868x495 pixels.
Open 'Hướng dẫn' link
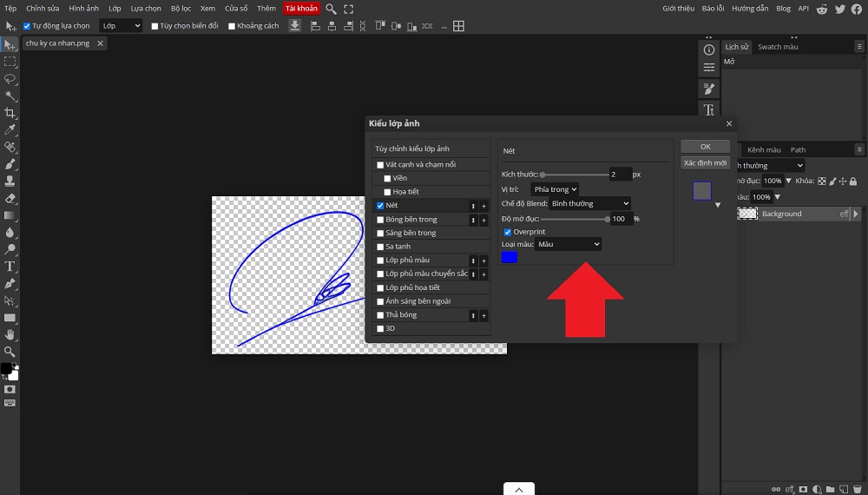coord(750,9)
